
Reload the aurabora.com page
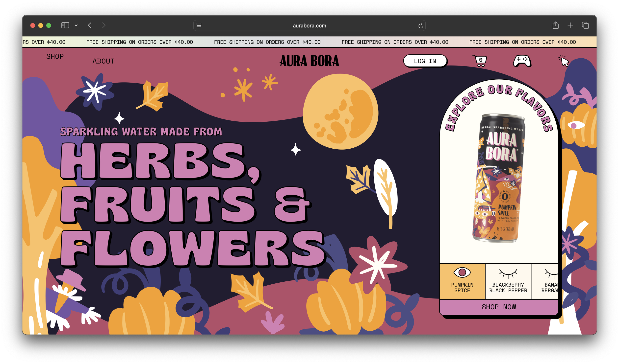(x=420, y=26)
